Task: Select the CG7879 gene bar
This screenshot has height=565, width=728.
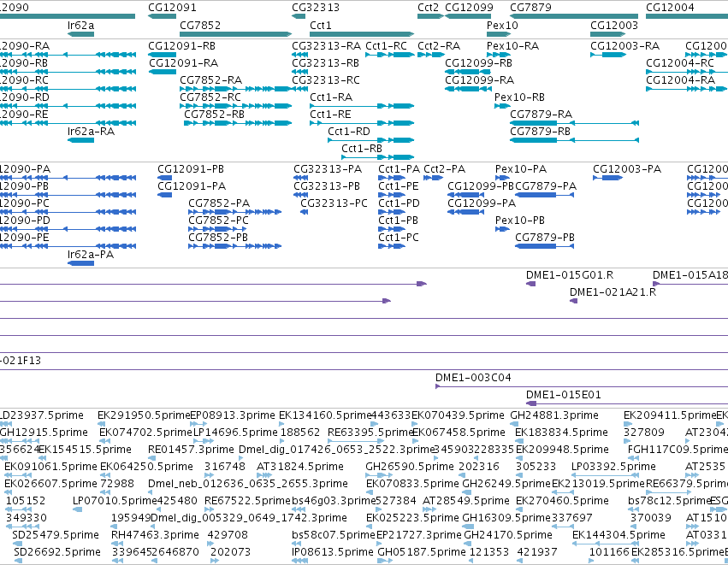Action: tap(574, 16)
